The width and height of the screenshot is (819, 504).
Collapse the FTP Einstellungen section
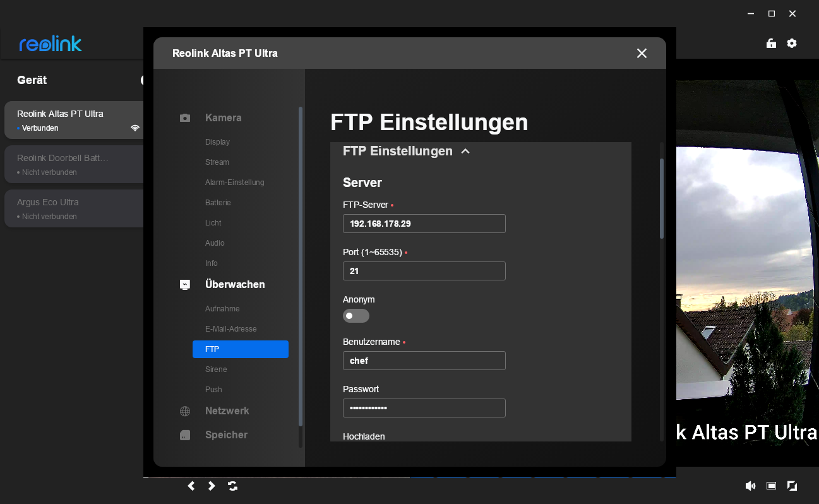(x=465, y=152)
